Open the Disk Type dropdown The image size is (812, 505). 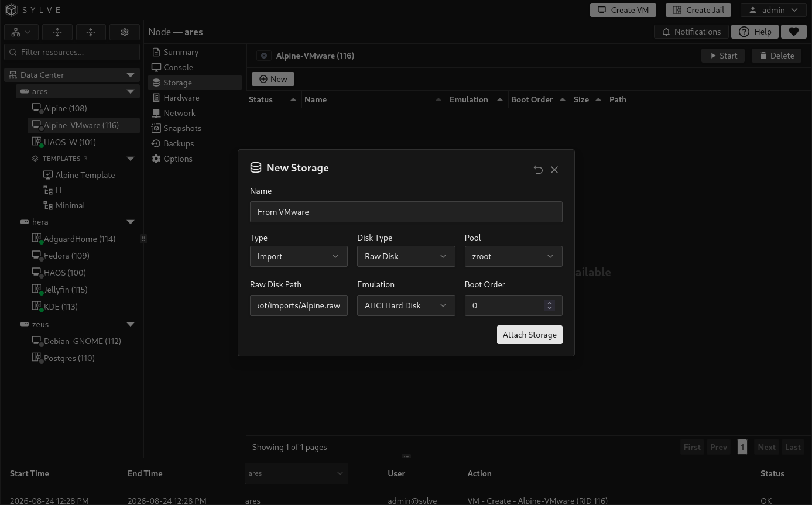coord(406,256)
